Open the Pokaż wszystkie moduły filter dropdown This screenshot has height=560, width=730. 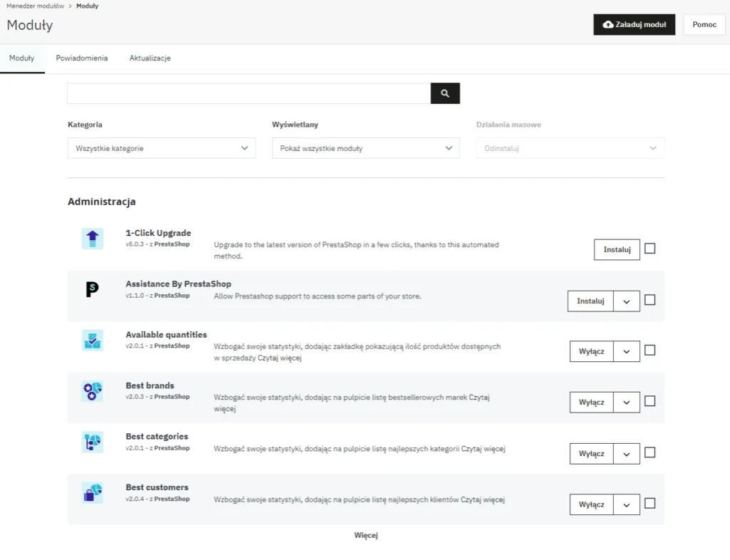click(365, 147)
